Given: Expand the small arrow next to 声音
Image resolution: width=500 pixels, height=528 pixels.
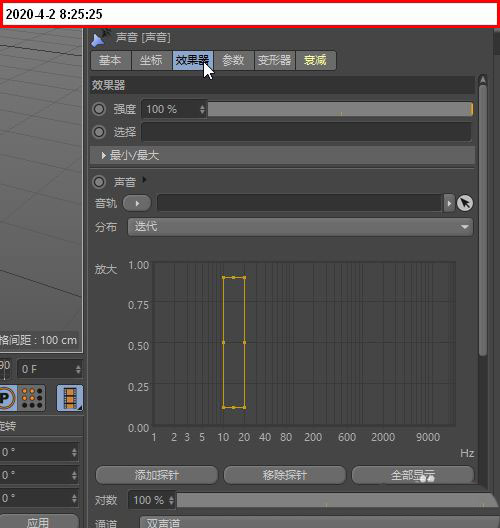Looking at the screenshot, I should click(x=144, y=179).
